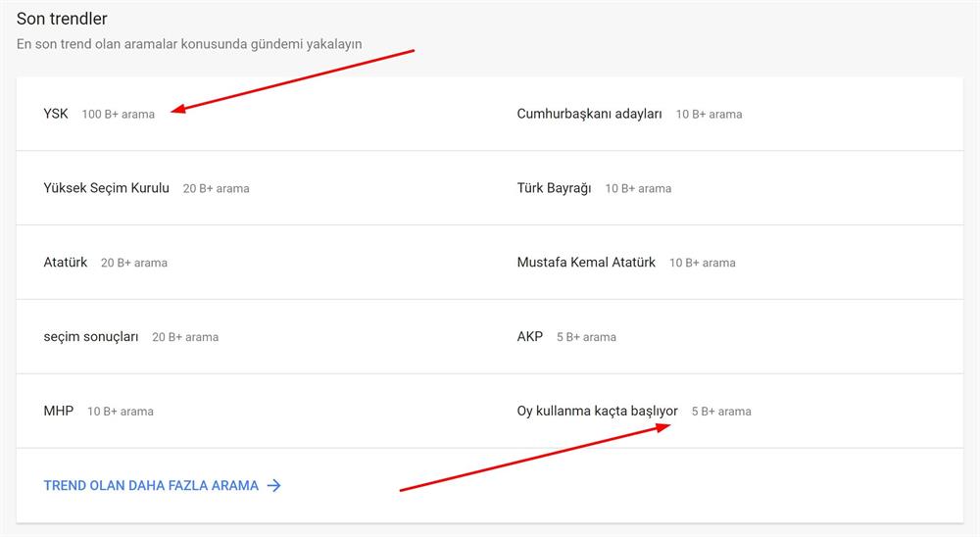Select the Atatürk trending search row

tap(253, 263)
